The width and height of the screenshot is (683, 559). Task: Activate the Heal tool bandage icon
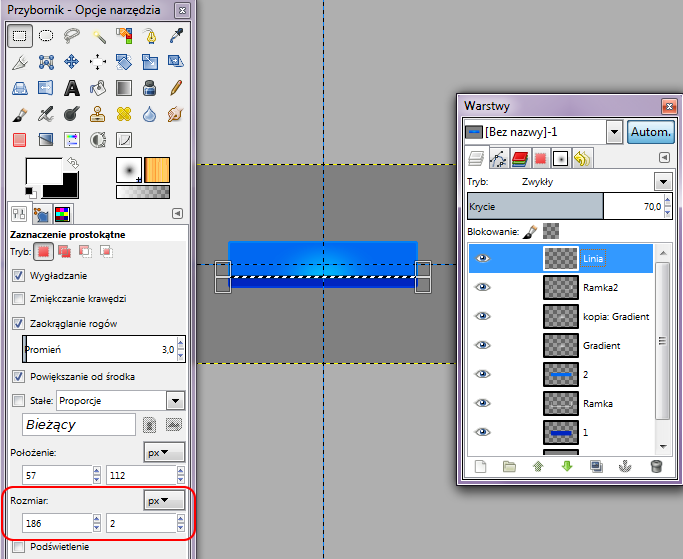coord(125,114)
